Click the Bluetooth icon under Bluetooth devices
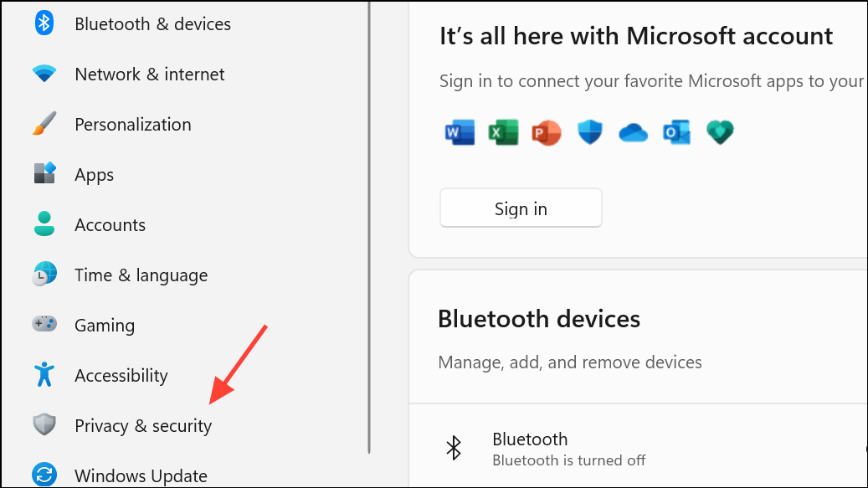The image size is (868, 488). 454,448
